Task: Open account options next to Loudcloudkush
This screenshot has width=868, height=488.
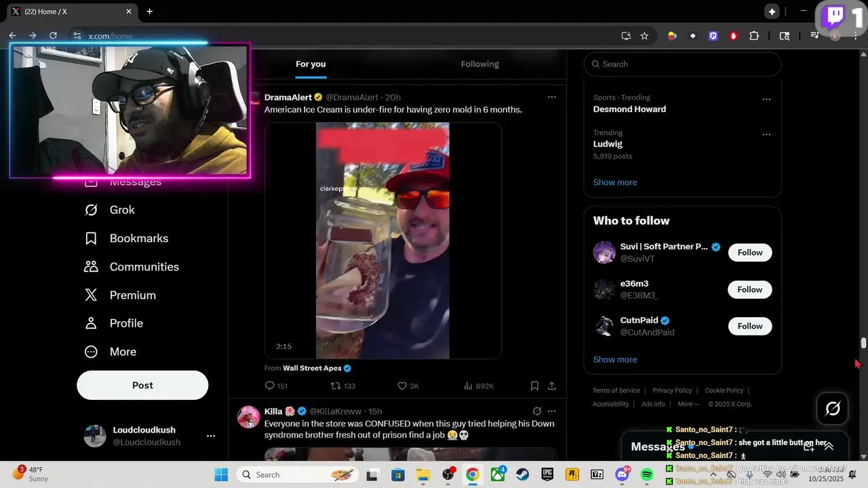Action: (x=211, y=436)
